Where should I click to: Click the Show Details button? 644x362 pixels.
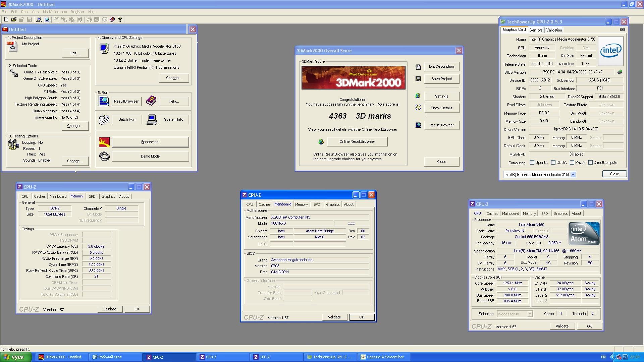441,108
